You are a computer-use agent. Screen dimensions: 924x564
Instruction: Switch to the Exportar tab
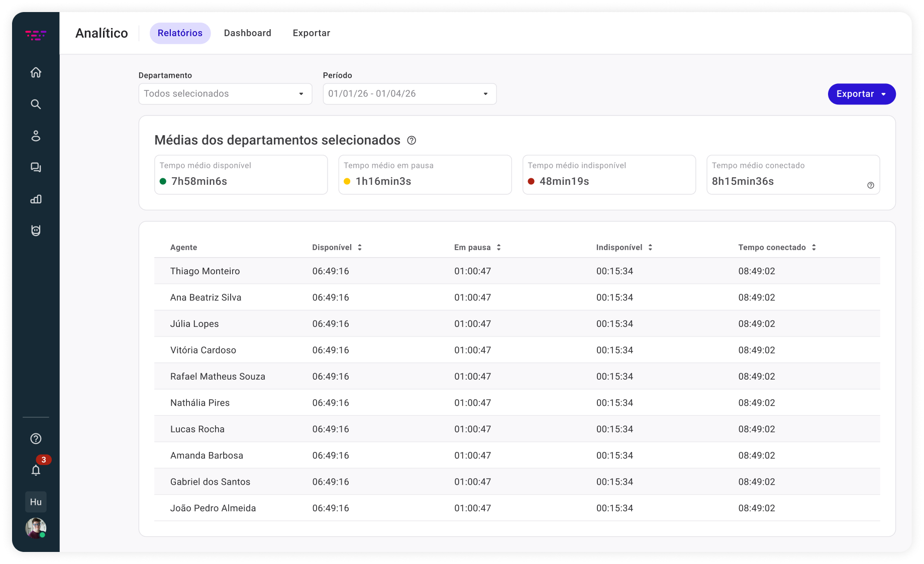[311, 33]
